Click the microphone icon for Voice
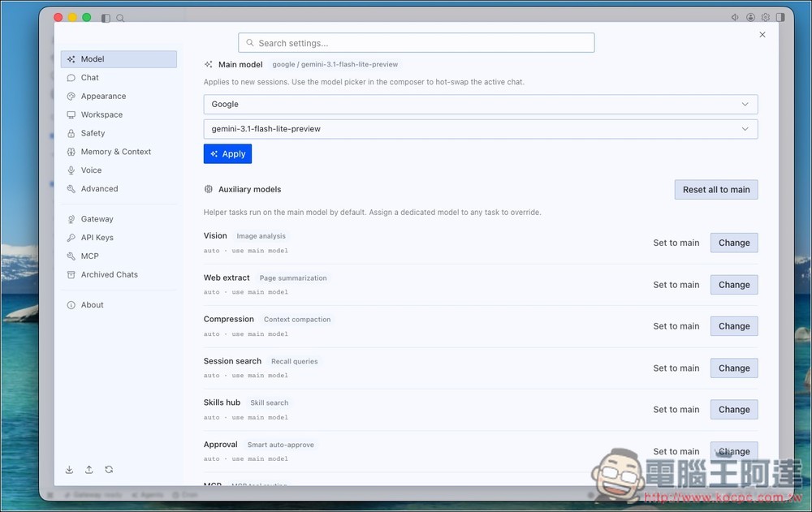The image size is (812, 512). [x=71, y=170]
